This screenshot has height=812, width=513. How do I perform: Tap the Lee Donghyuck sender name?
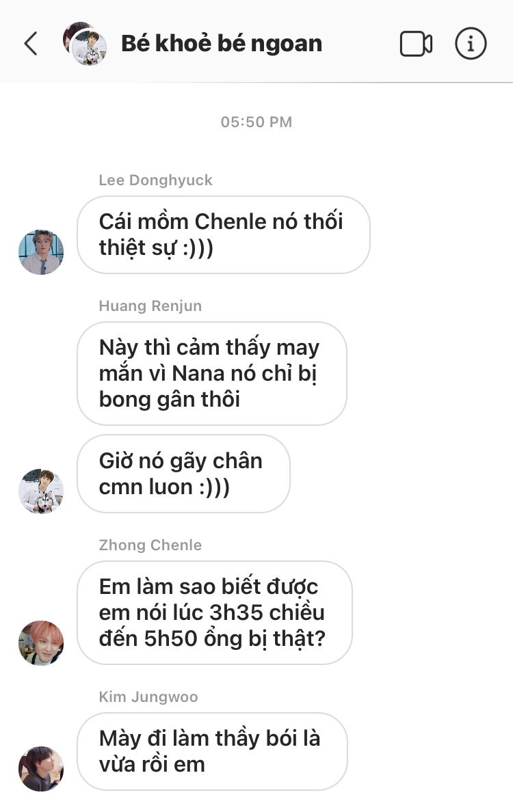pos(155,180)
